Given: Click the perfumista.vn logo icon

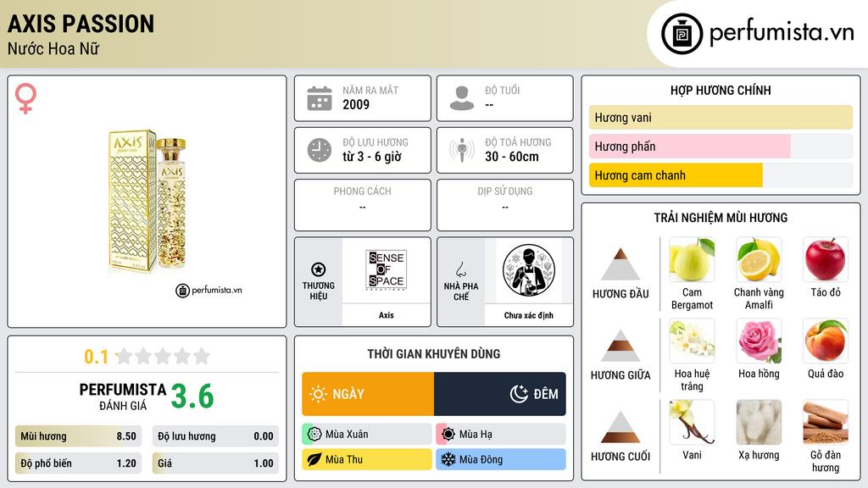Looking at the screenshot, I should tap(682, 34).
